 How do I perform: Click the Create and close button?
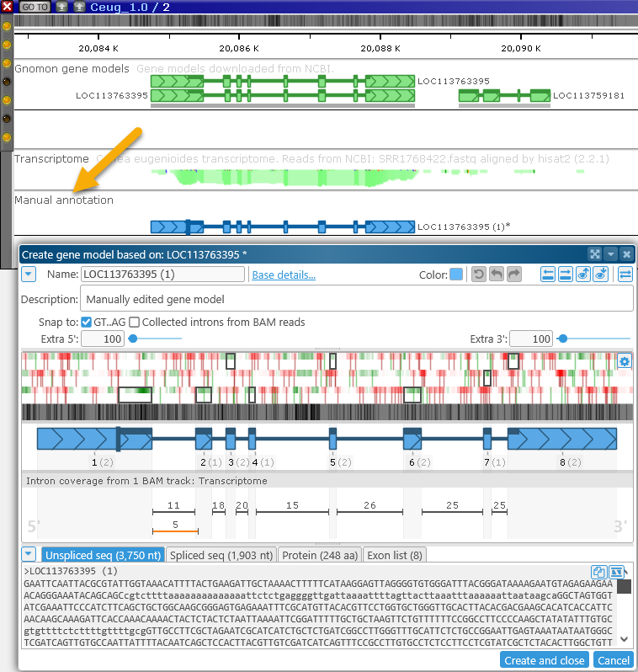[544, 660]
